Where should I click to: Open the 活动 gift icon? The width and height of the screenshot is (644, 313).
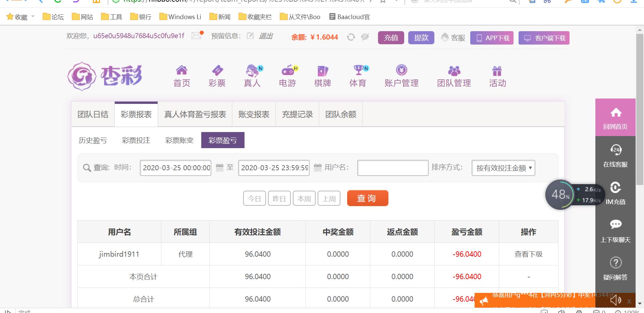pos(497,71)
